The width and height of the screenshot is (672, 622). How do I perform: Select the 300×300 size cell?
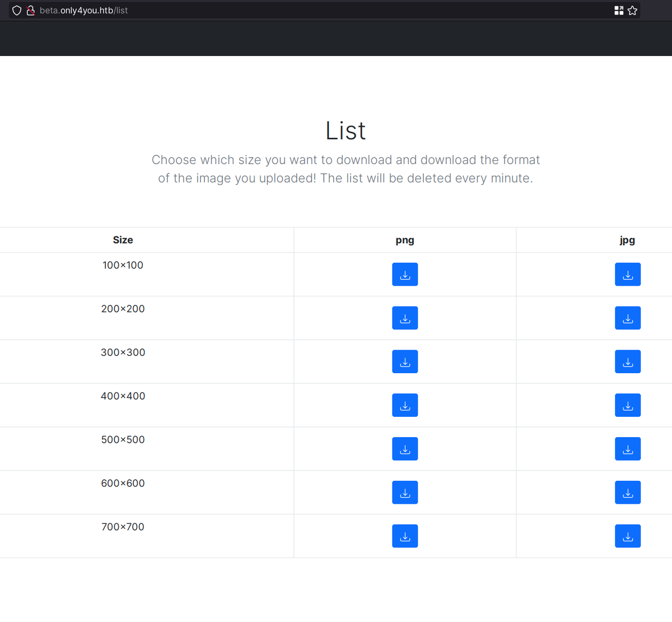123,352
